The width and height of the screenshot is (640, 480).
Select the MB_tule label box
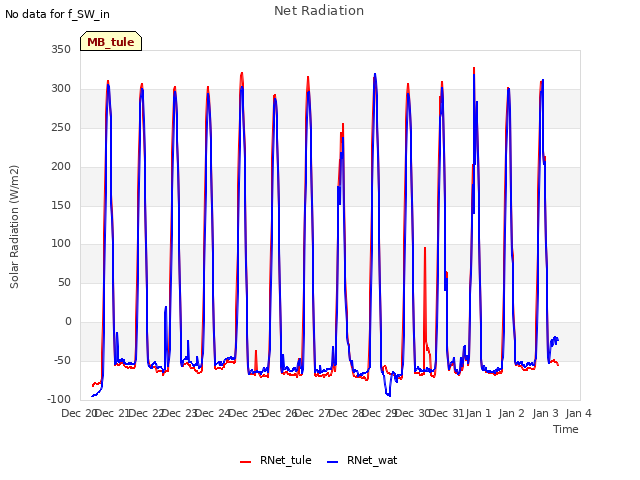(111, 41)
